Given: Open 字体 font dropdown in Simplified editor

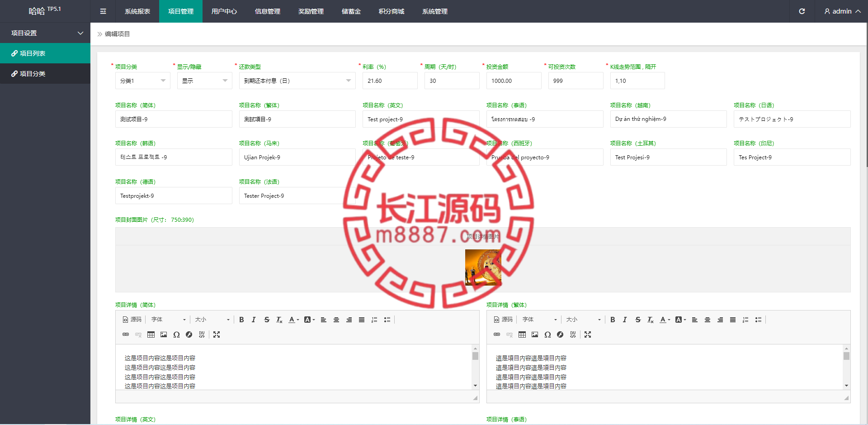Looking at the screenshot, I should [x=168, y=320].
